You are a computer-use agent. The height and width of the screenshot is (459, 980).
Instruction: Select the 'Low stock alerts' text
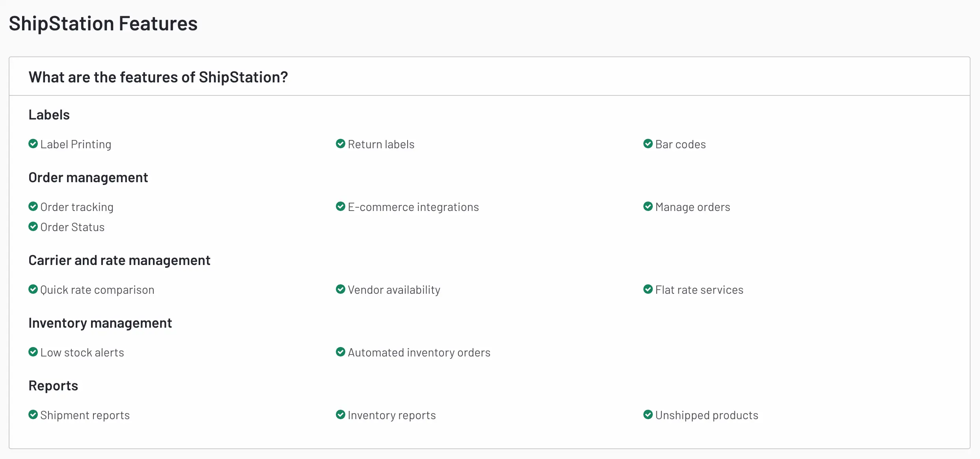pos(82,353)
